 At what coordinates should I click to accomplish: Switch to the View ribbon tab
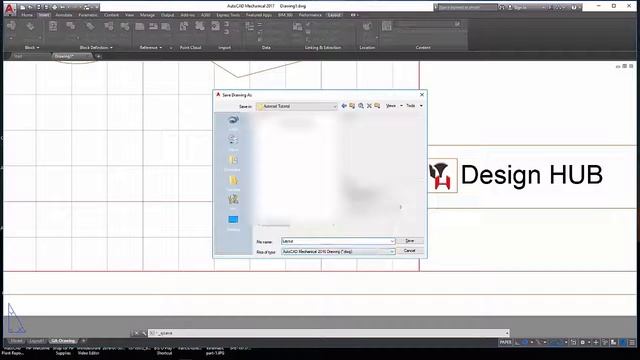pos(129,15)
